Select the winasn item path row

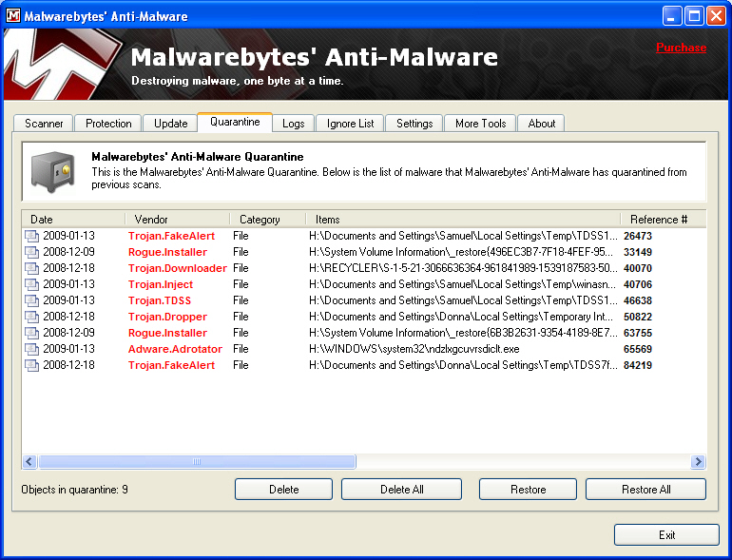tap(462, 284)
